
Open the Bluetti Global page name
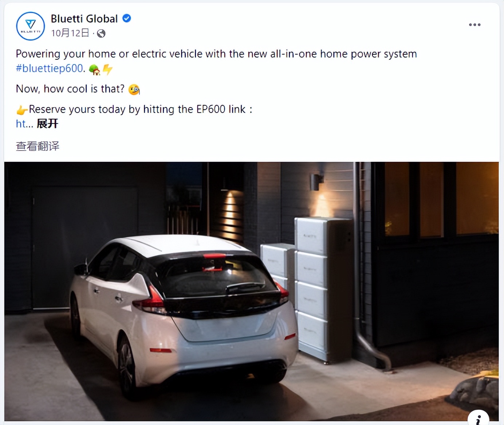coord(84,19)
